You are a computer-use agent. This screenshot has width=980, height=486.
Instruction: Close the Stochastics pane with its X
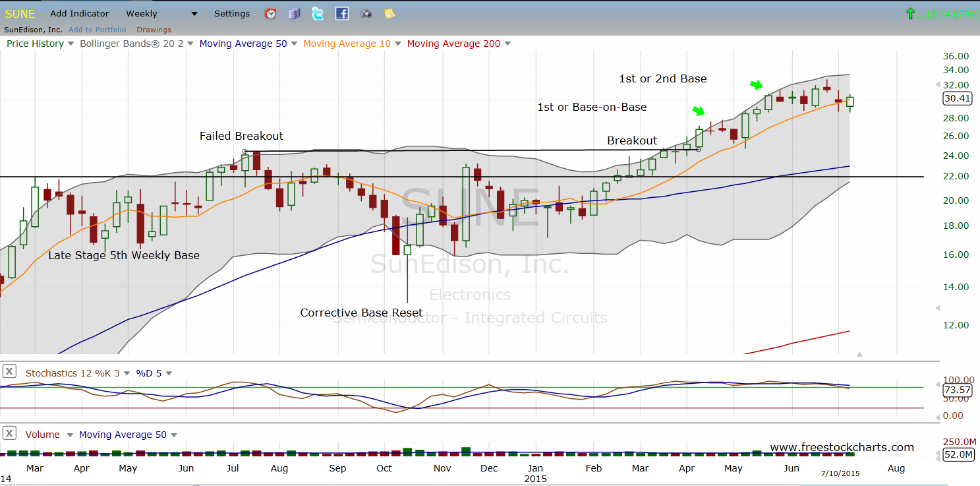click(10, 372)
